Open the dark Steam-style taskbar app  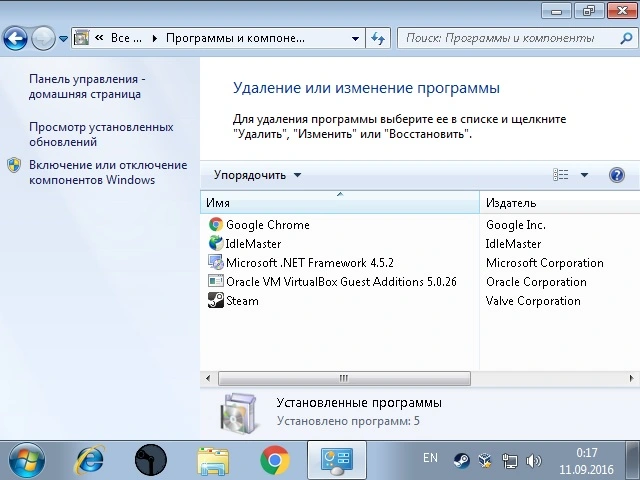click(151, 460)
